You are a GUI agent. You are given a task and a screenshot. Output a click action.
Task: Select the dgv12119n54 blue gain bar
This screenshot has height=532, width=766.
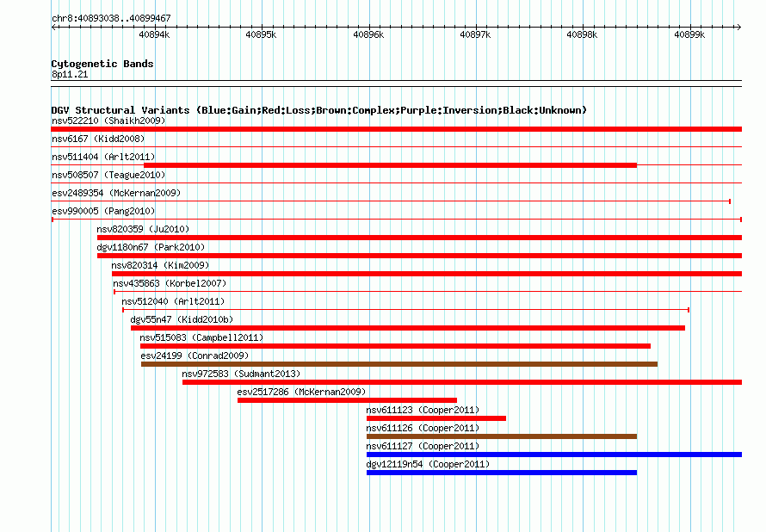pyautogui.click(x=502, y=473)
